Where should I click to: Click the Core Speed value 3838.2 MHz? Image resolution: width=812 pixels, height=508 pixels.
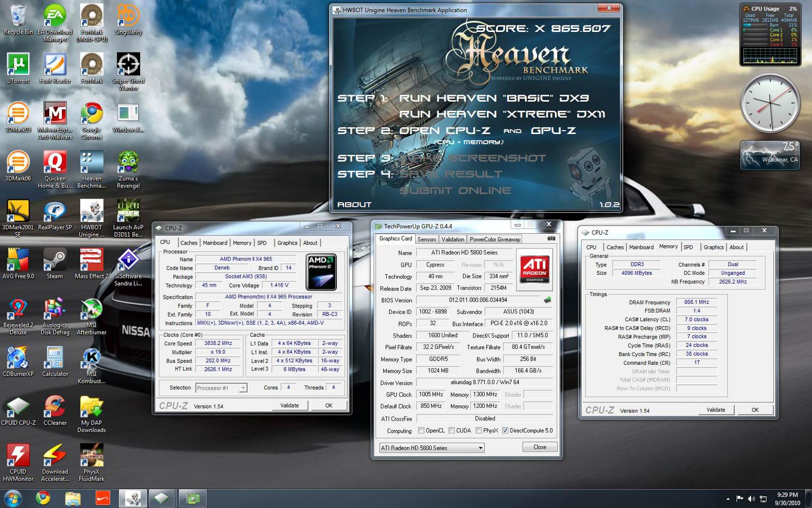[218, 343]
